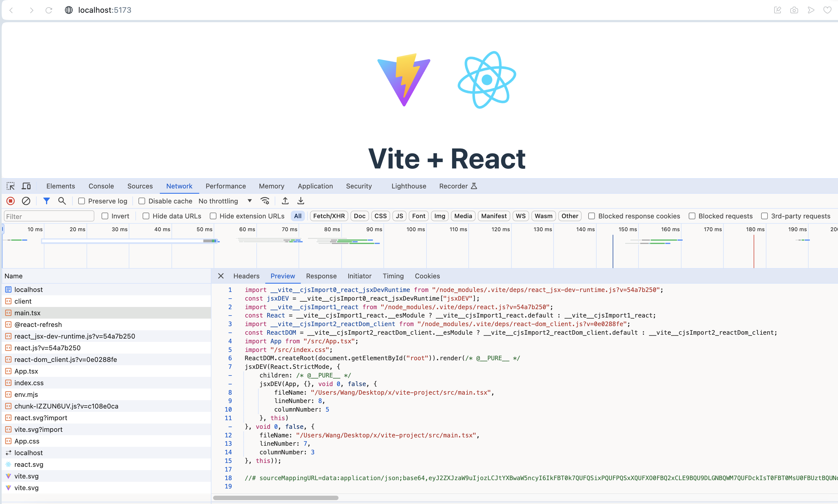Filter requests by Img type

click(440, 216)
